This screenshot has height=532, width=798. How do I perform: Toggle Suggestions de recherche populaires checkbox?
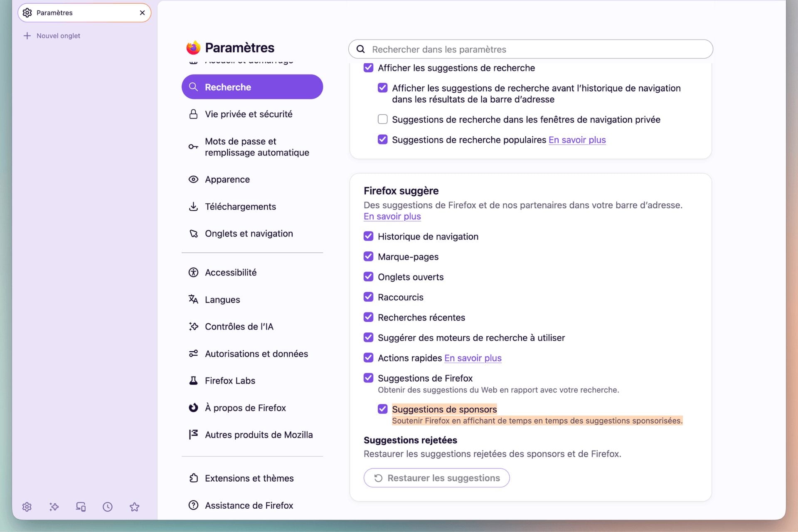click(x=382, y=140)
